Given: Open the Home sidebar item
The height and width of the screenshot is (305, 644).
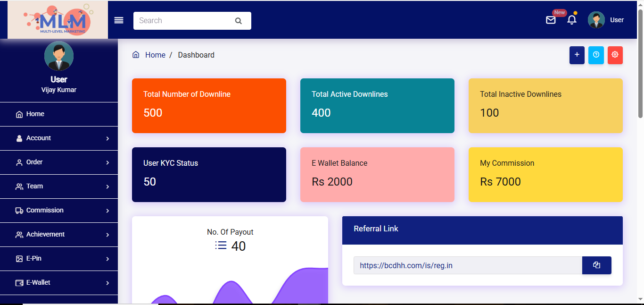Looking at the screenshot, I should (59, 114).
